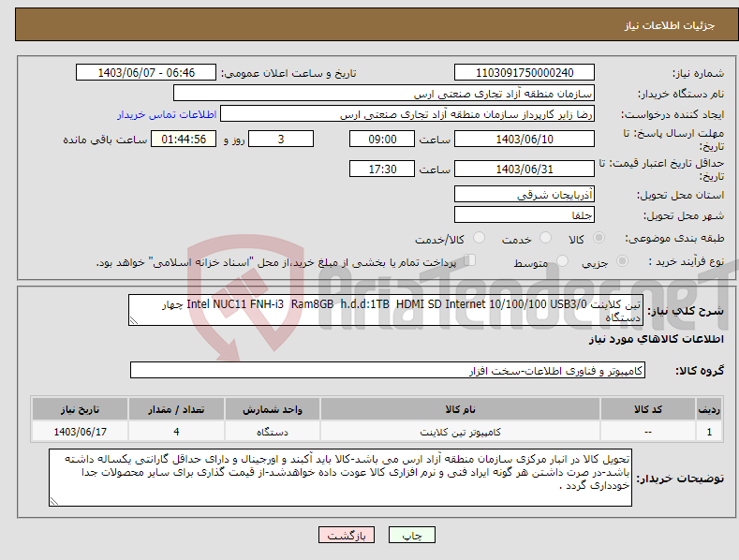
Task: Click the buyer notes text area
Action: tap(340, 478)
